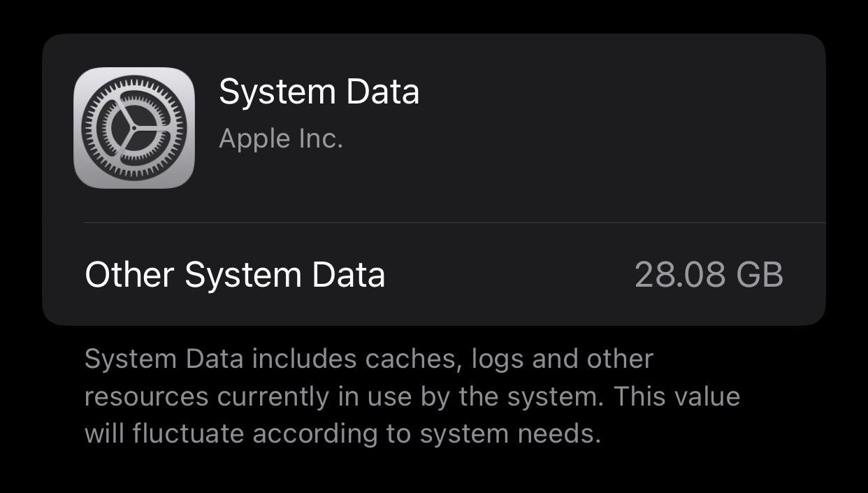Tap the word "Other" in the storage row
The image size is (868, 493).
click(x=129, y=275)
